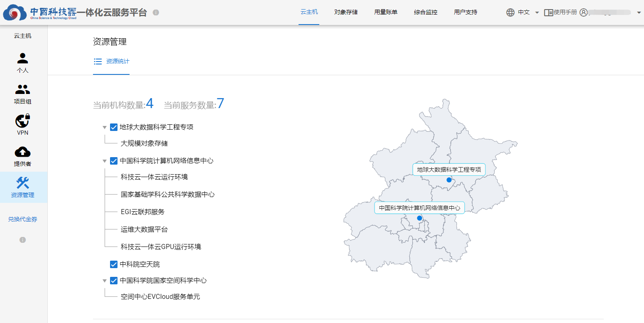Click the globe language icon
Image resolution: width=644 pixels, height=323 pixels.
(510, 12)
